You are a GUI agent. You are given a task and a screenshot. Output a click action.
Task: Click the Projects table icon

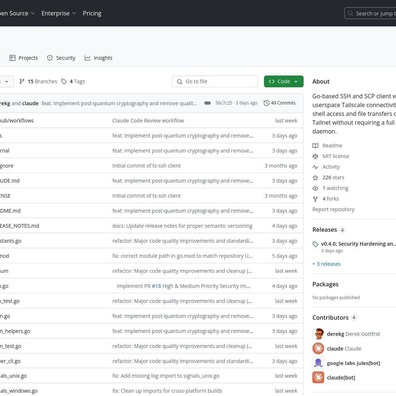pos(12,58)
